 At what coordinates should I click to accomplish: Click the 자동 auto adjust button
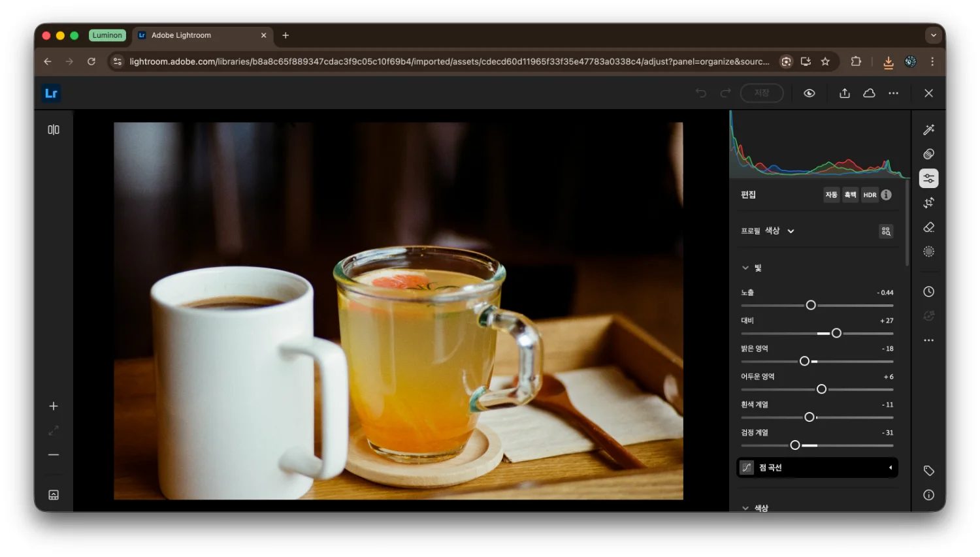pyautogui.click(x=831, y=195)
